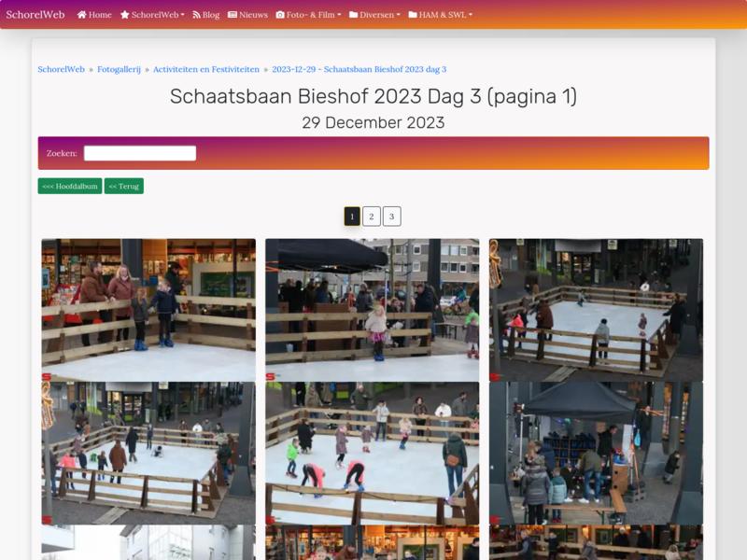Click the Home house icon
This screenshot has width=747, height=560.
(82, 15)
